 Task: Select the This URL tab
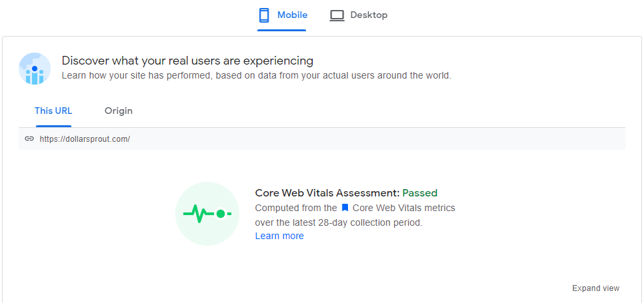click(53, 111)
